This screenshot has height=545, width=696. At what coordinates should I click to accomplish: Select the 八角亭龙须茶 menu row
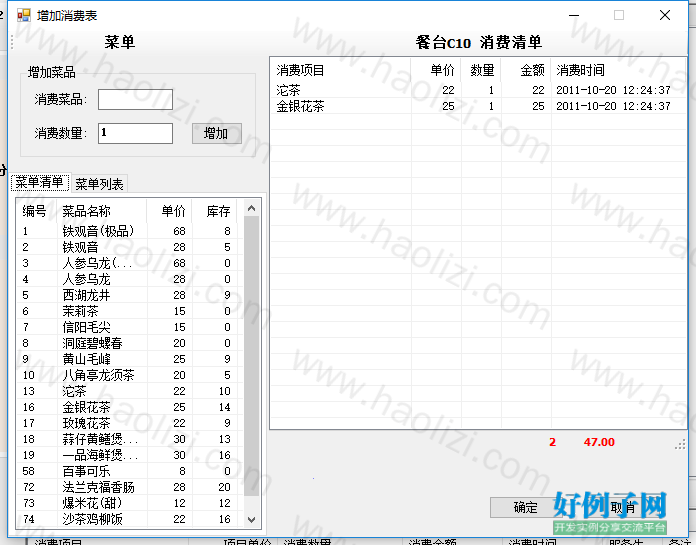130,375
